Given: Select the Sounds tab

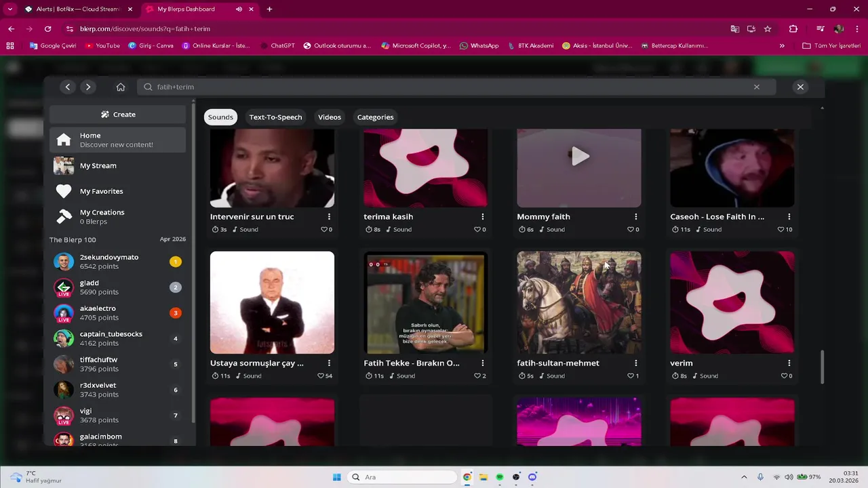Looking at the screenshot, I should (x=220, y=117).
